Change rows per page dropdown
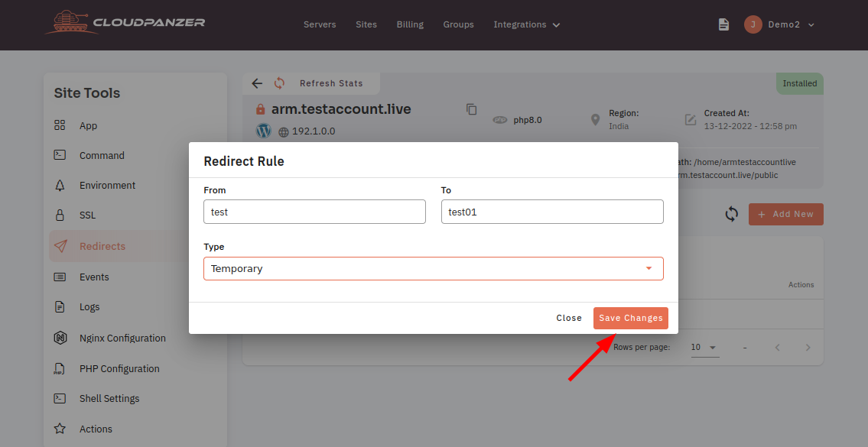Image resolution: width=868 pixels, height=447 pixels. [x=704, y=348]
